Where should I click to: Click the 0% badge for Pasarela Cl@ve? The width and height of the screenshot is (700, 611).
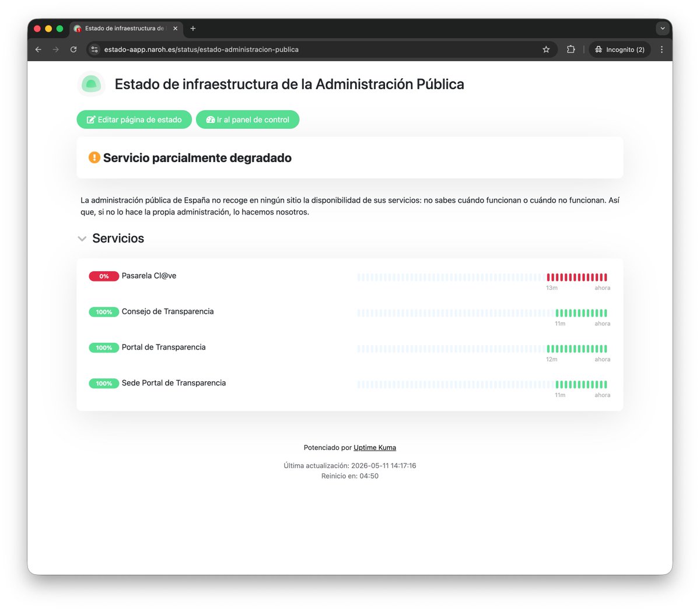click(x=104, y=276)
